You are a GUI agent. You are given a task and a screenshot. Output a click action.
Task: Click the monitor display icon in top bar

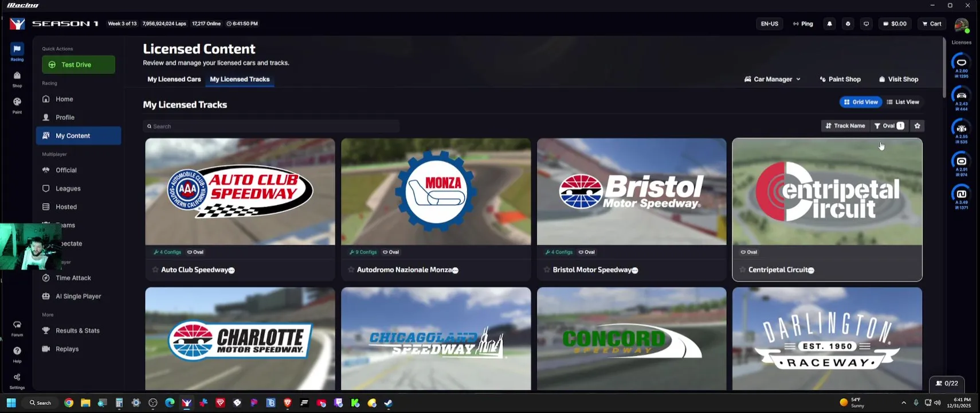tap(866, 24)
